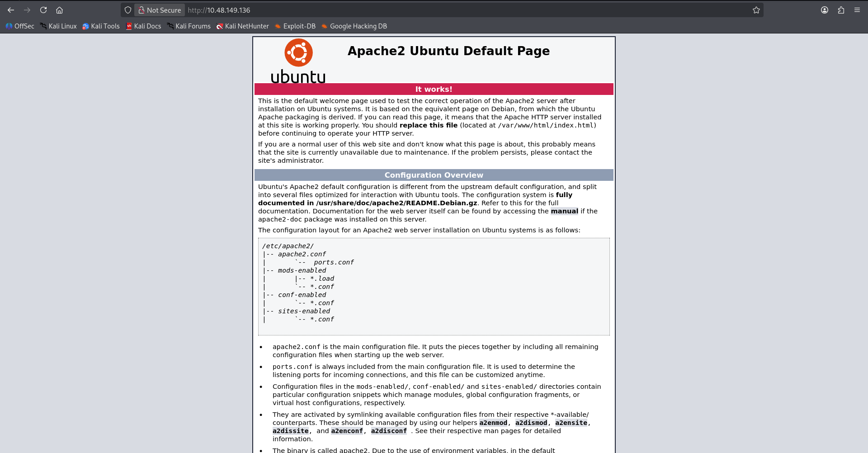Image resolution: width=868 pixels, height=453 pixels.
Task: Follow the manual documentation link
Action: 564,211
